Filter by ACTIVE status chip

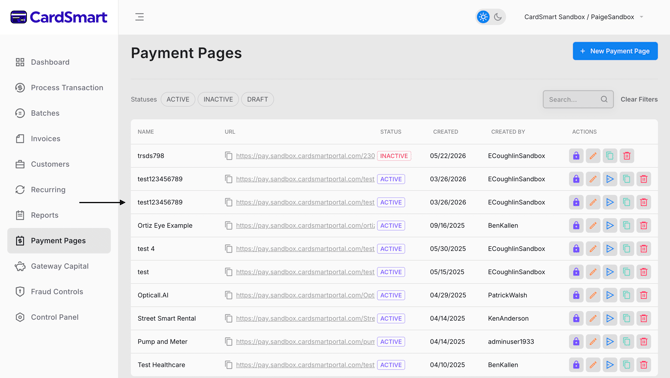click(178, 99)
